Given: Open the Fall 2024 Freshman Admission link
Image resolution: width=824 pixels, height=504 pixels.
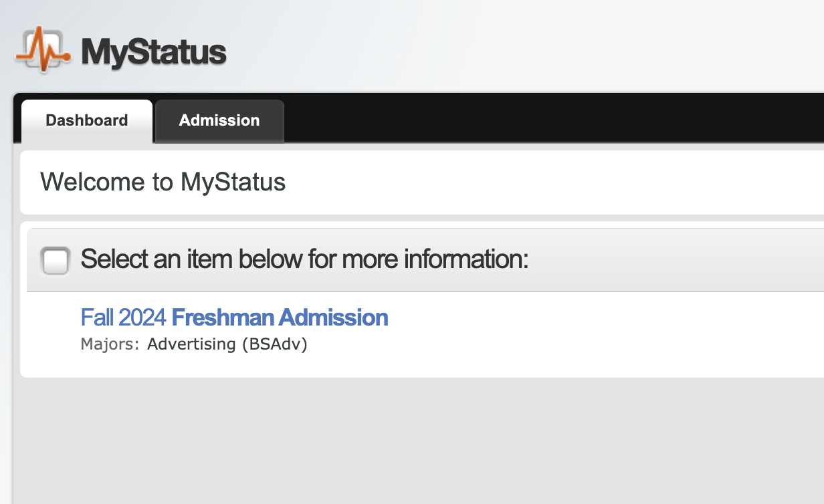Looking at the screenshot, I should pyautogui.click(x=234, y=318).
